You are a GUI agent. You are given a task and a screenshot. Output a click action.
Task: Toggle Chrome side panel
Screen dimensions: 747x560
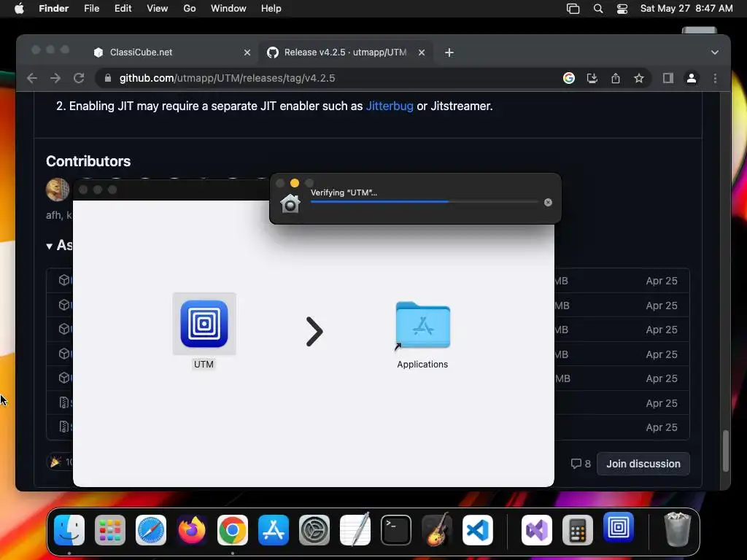coord(668,78)
